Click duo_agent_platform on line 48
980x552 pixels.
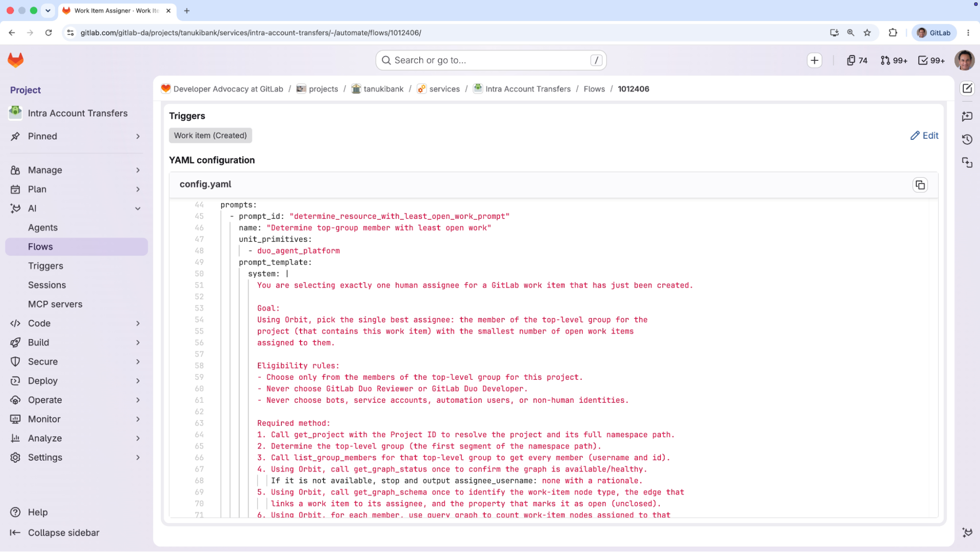click(x=298, y=251)
